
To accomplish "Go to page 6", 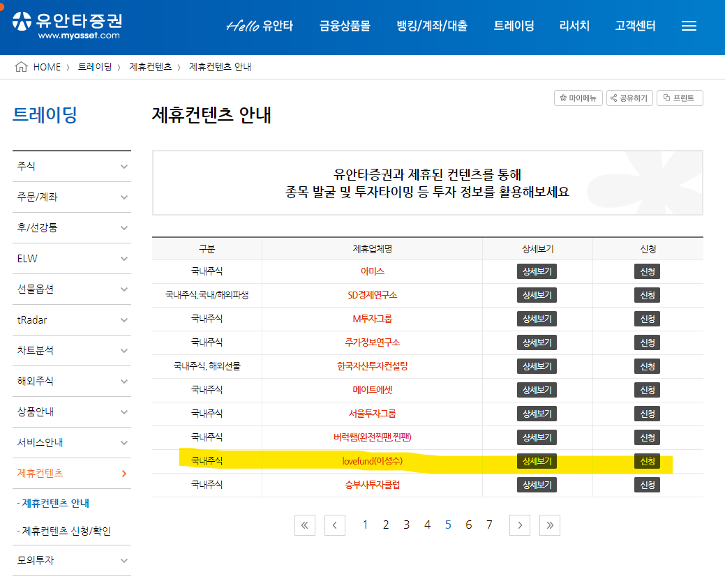I will (x=468, y=525).
